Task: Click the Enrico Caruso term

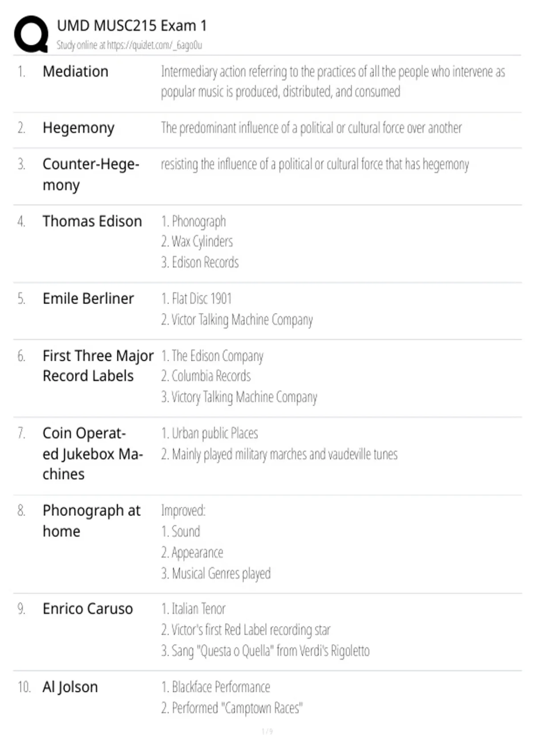Action: (88, 609)
